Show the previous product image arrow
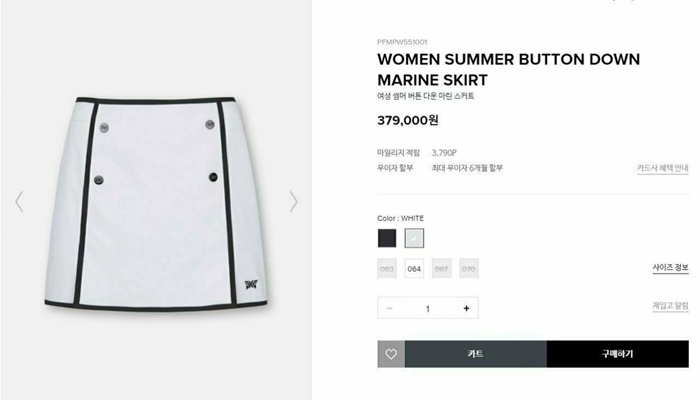 [19, 202]
